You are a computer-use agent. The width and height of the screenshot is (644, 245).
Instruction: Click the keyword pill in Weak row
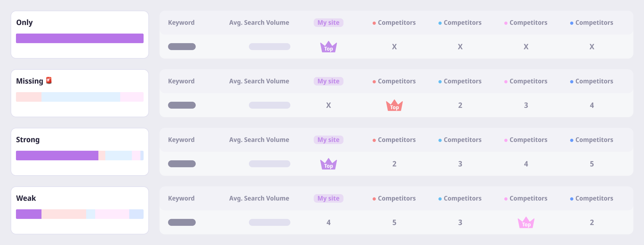pos(182,222)
